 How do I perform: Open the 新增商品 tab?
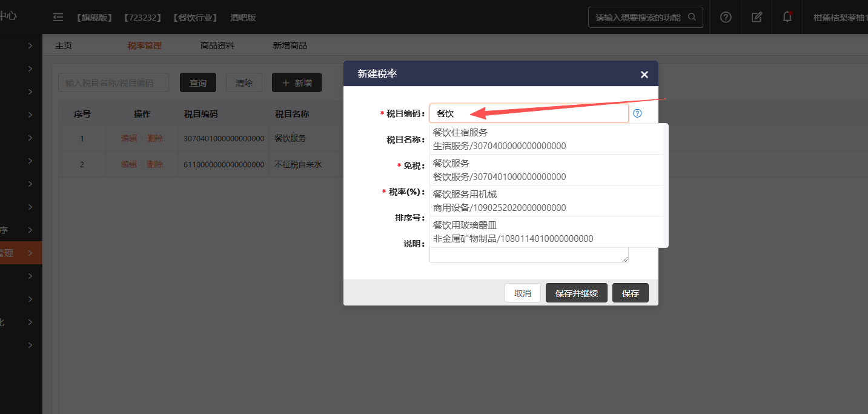coord(290,45)
